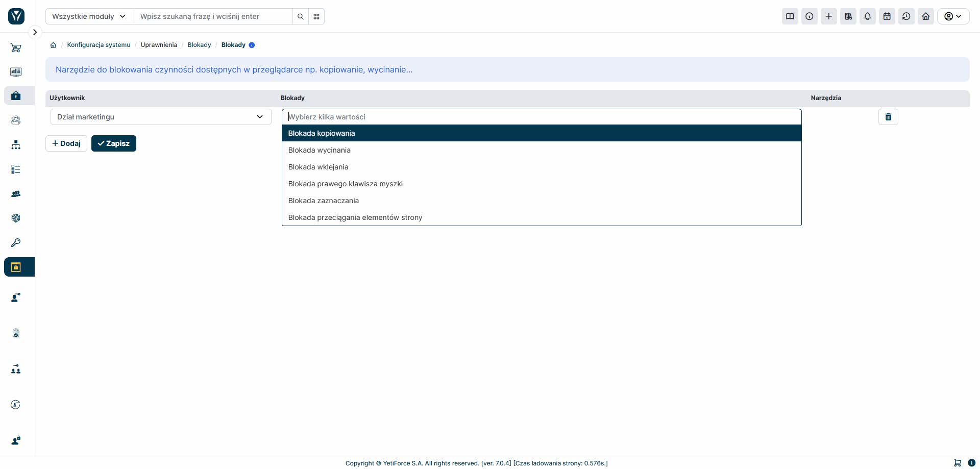This screenshot has width=980, height=469.
Task: Open the notifications bell icon
Action: pos(868,16)
